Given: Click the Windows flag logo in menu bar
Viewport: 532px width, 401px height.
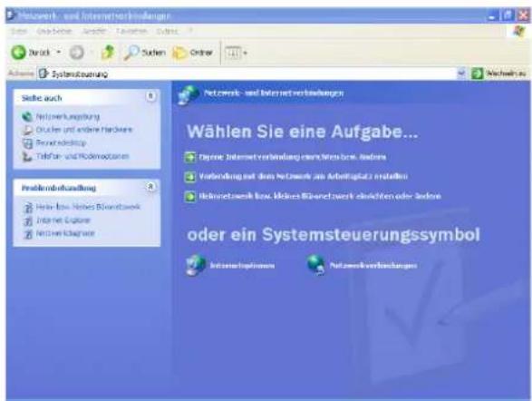Looking at the screenshot, I should coord(518,32).
